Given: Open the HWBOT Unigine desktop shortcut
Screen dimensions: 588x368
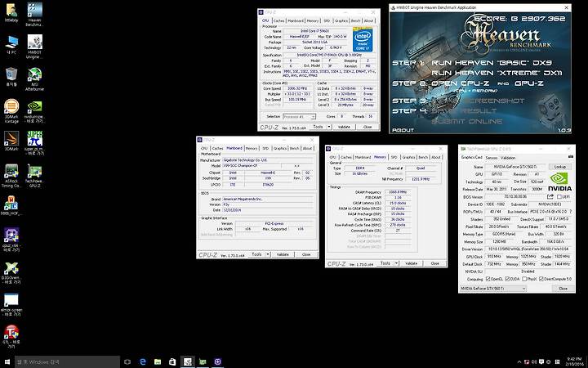Looking at the screenshot, I should pyautogui.click(x=35, y=47).
